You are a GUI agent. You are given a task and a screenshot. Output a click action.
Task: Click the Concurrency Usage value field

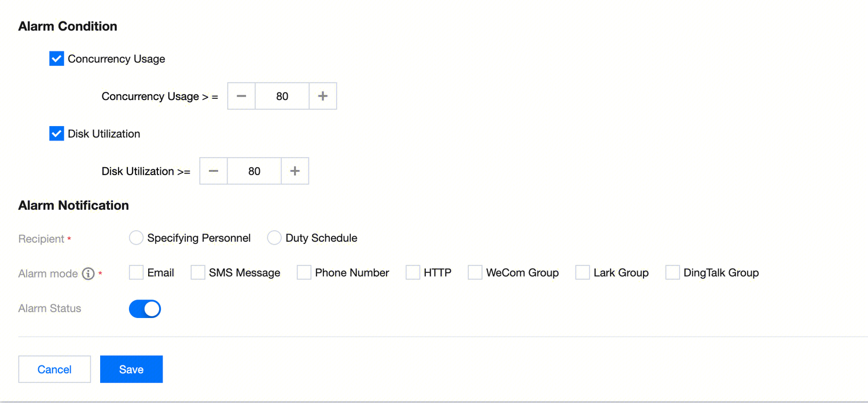tap(282, 96)
